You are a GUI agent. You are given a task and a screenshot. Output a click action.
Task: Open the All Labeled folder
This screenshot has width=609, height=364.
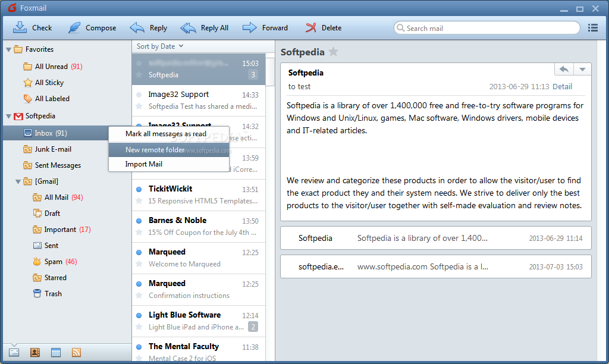(46, 99)
